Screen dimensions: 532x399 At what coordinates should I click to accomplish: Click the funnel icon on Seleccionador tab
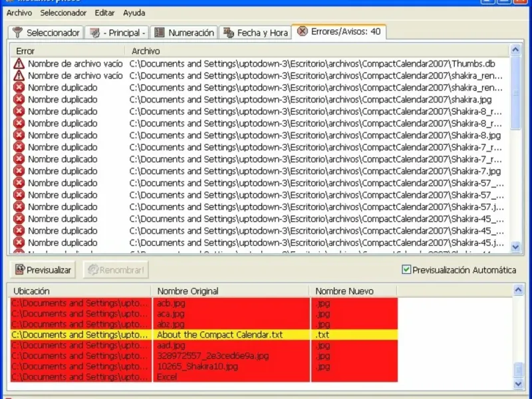tap(17, 33)
